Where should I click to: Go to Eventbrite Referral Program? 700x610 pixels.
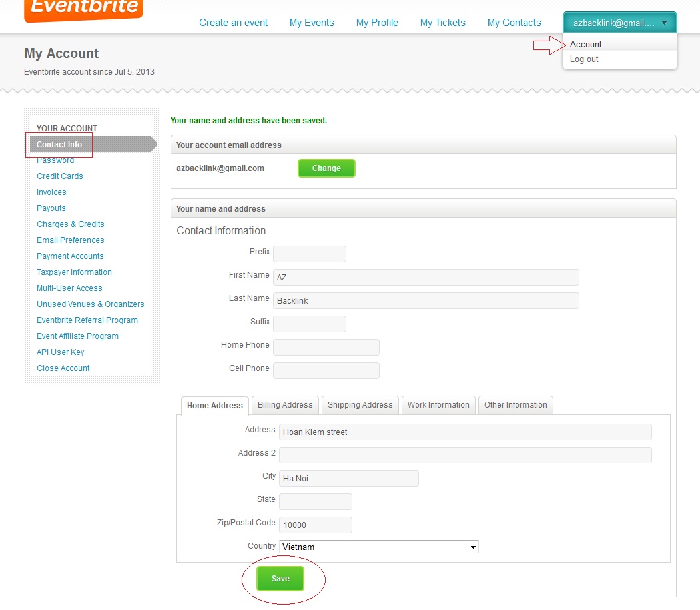click(87, 320)
